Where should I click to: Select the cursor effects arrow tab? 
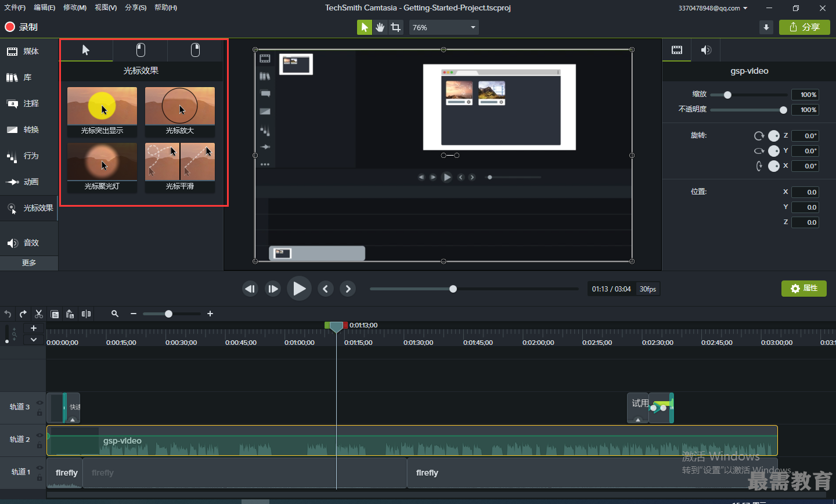point(86,50)
